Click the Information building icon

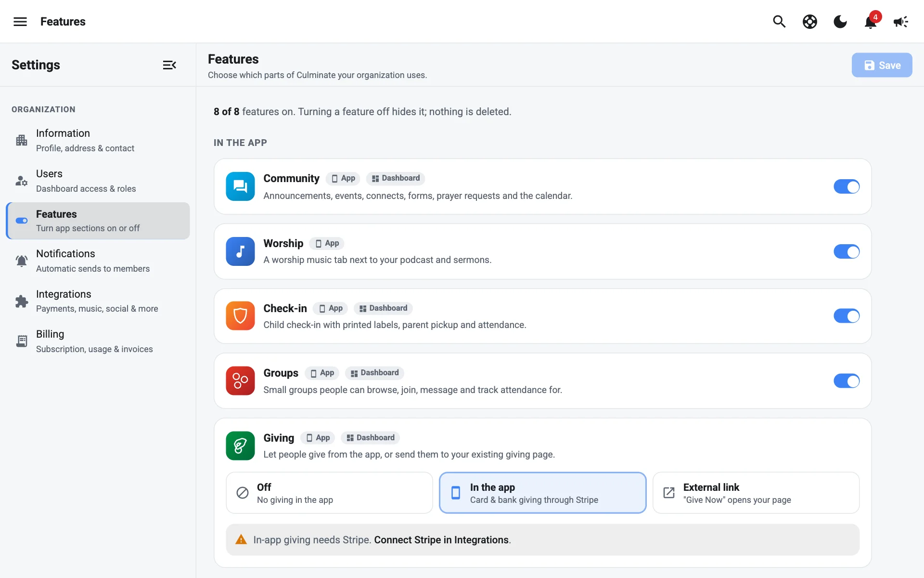[22, 140]
